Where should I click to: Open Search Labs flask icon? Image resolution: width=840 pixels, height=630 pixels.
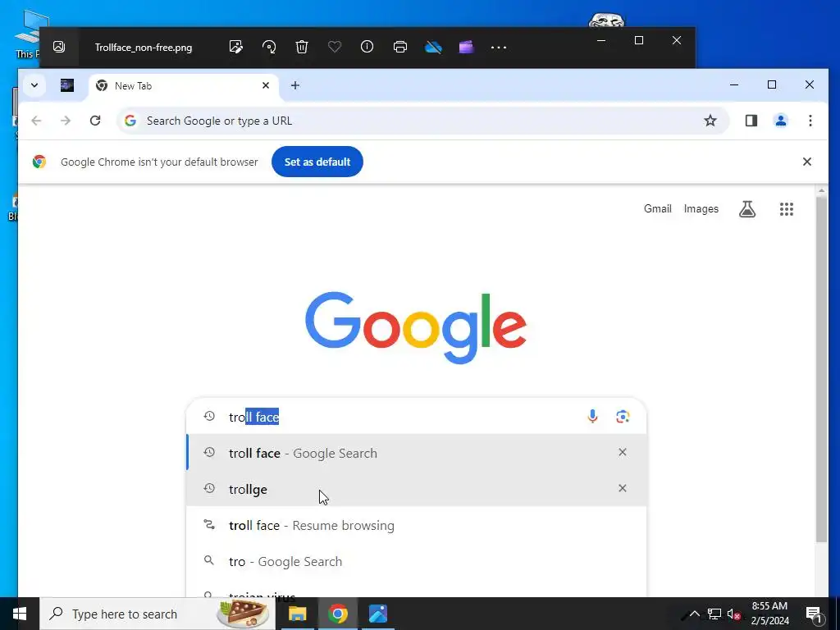click(x=747, y=209)
